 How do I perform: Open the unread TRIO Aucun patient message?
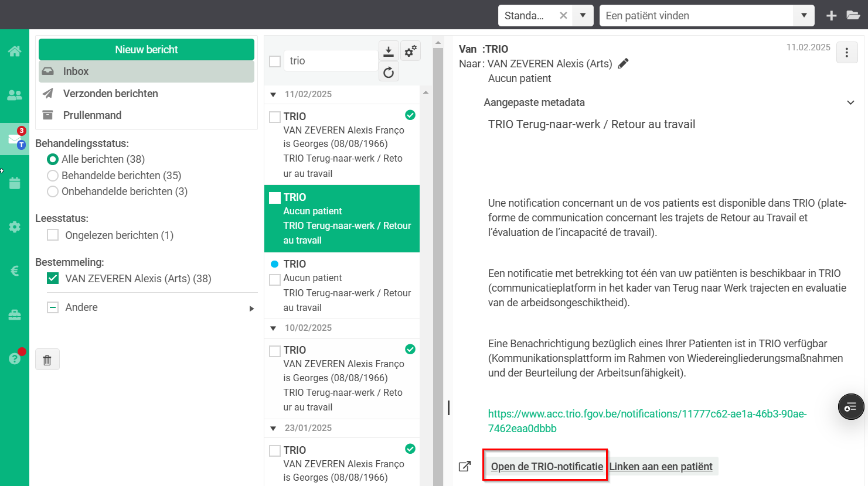(342, 286)
